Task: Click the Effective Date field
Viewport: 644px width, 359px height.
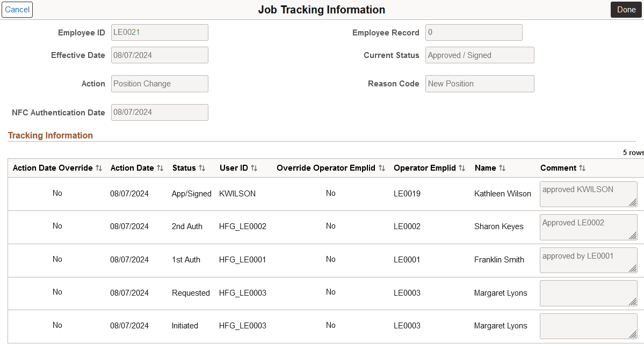Action: (159, 55)
